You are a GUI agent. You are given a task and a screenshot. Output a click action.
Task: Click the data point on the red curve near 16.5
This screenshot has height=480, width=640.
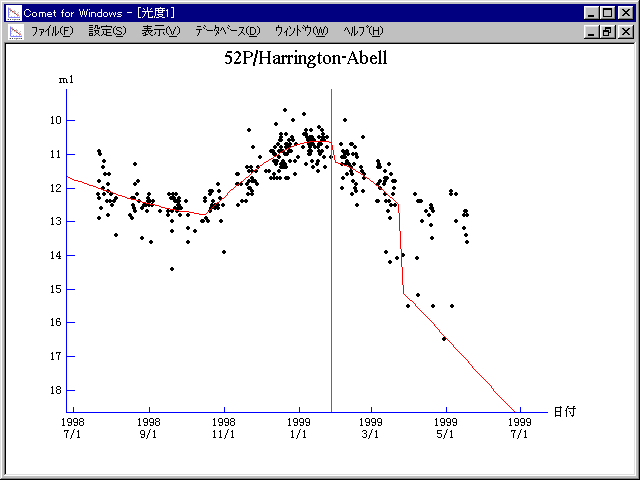pyautogui.click(x=444, y=339)
